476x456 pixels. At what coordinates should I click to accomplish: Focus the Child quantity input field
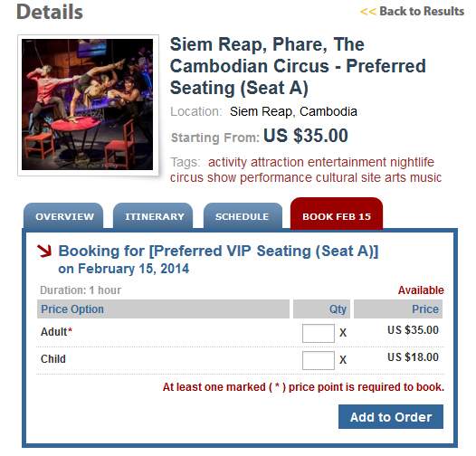click(x=319, y=360)
